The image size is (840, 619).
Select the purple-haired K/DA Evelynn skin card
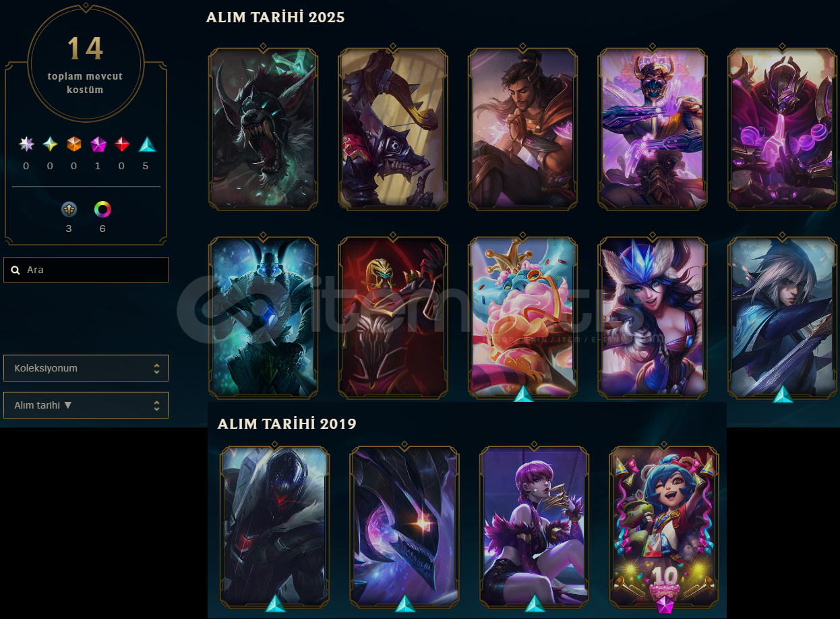535,526
